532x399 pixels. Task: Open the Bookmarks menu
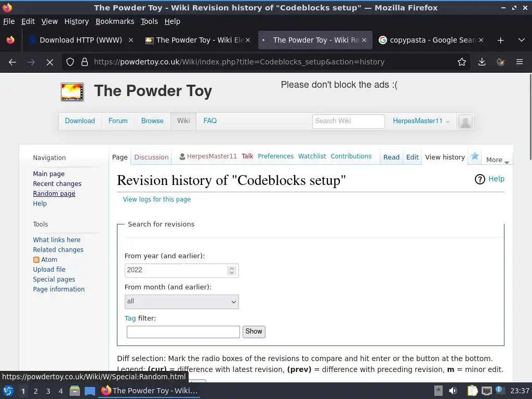pos(115,21)
